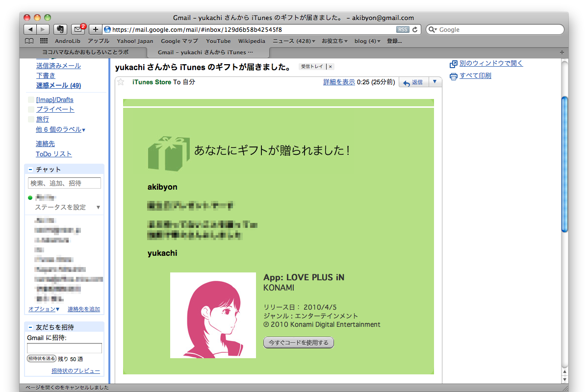Click the LOVE PLUS iN app artwork

[213, 315]
